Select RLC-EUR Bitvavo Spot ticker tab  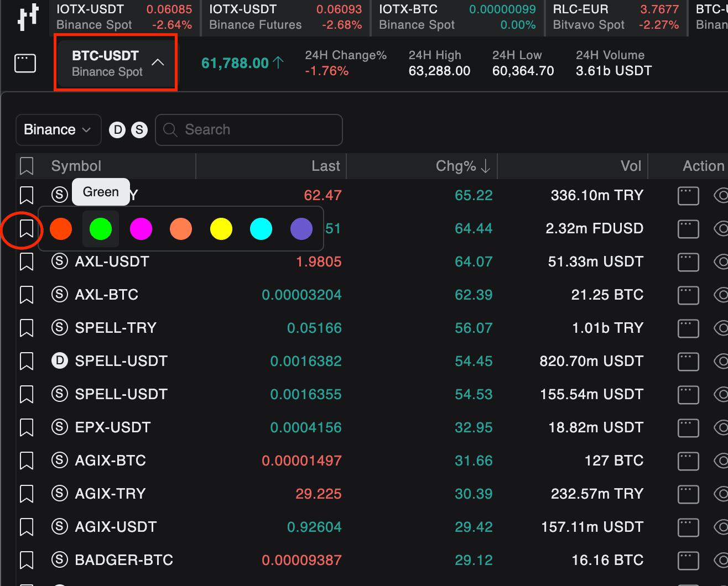pyautogui.click(x=616, y=17)
